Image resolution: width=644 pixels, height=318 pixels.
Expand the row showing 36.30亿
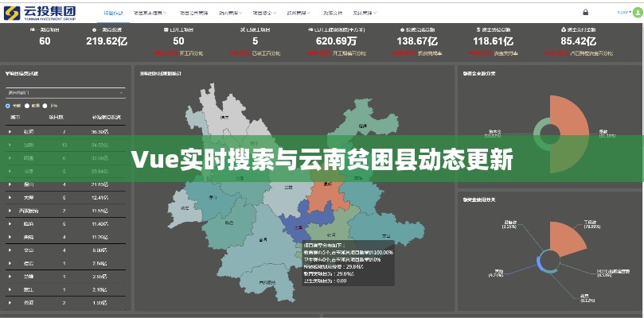(x=10, y=132)
